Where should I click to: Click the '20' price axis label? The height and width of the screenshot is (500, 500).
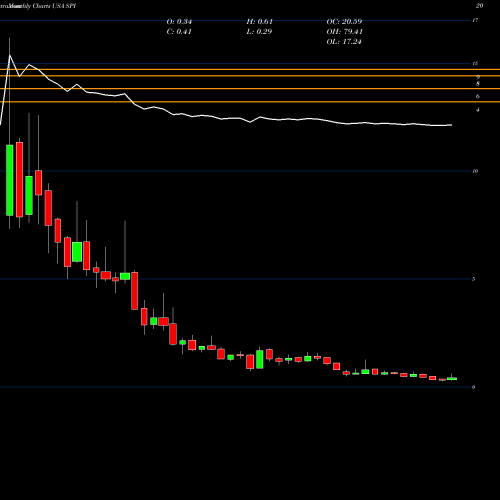coord(479,6)
